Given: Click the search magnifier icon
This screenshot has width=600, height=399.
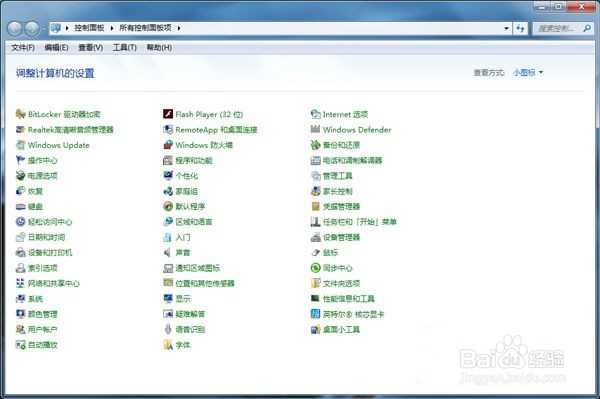Looking at the screenshot, I should pos(587,28).
